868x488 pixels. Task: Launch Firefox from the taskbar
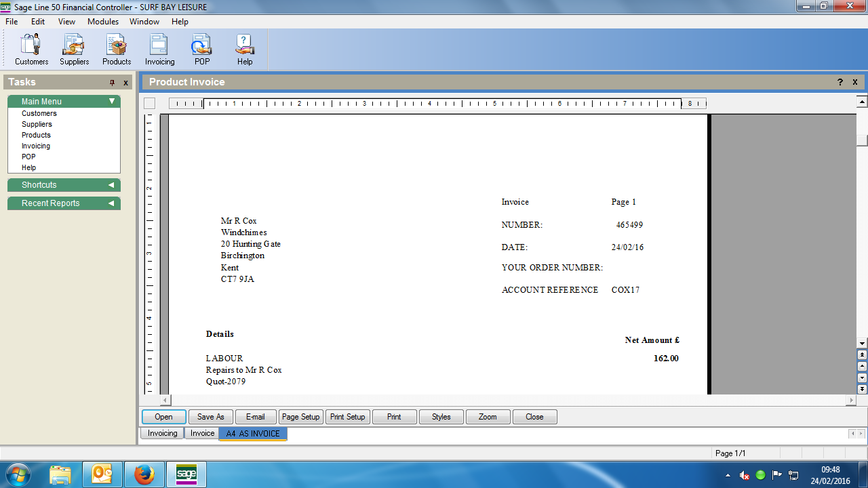point(144,474)
